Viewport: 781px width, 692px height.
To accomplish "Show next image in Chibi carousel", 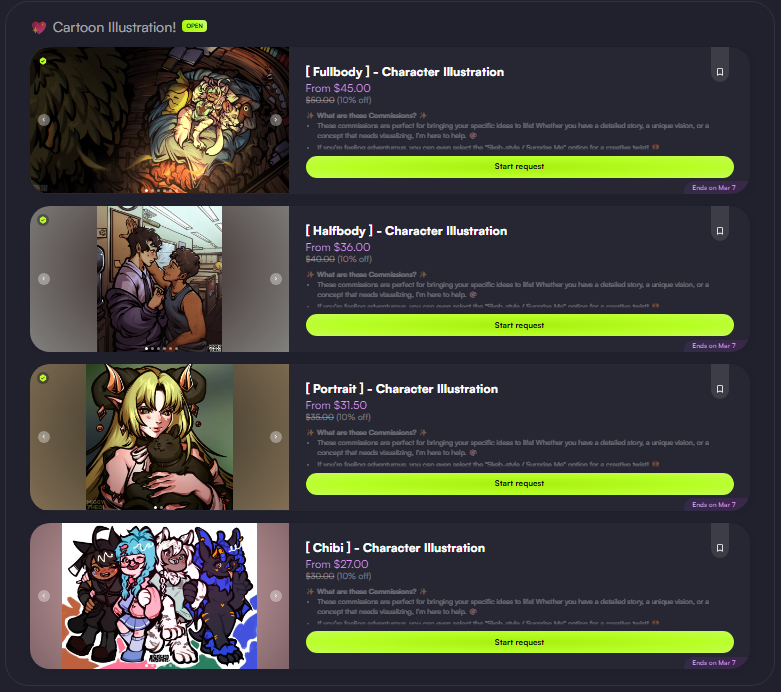I will tap(276, 595).
